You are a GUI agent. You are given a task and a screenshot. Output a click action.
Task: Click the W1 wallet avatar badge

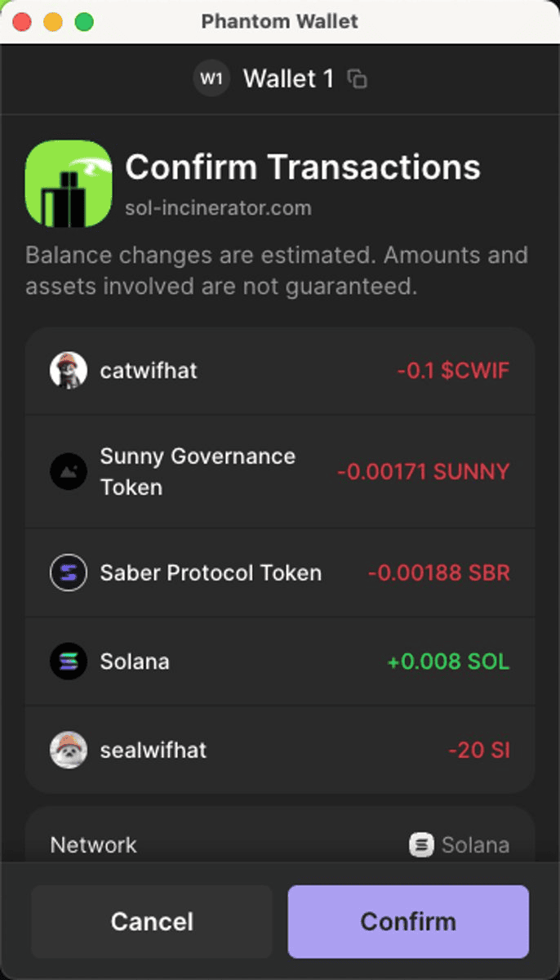point(211,78)
